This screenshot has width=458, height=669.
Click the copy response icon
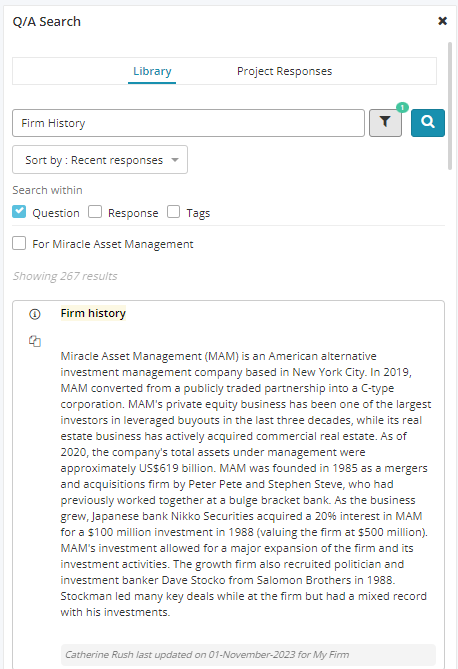click(x=35, y=341)
